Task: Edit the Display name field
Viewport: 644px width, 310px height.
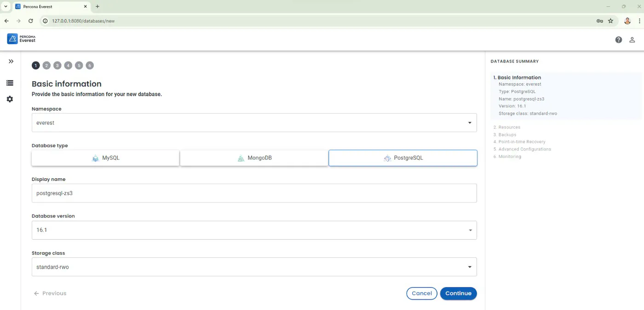Action: point(254,193)
